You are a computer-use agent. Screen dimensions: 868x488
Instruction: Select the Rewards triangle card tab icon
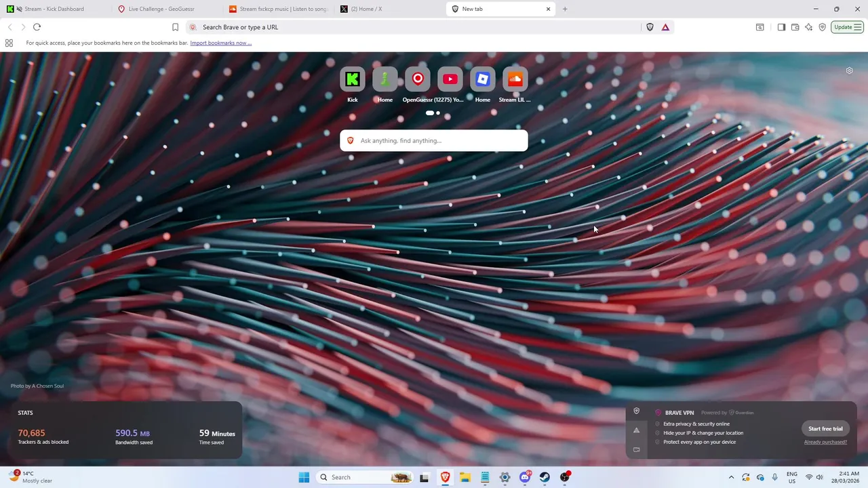[x=636, y=430]
